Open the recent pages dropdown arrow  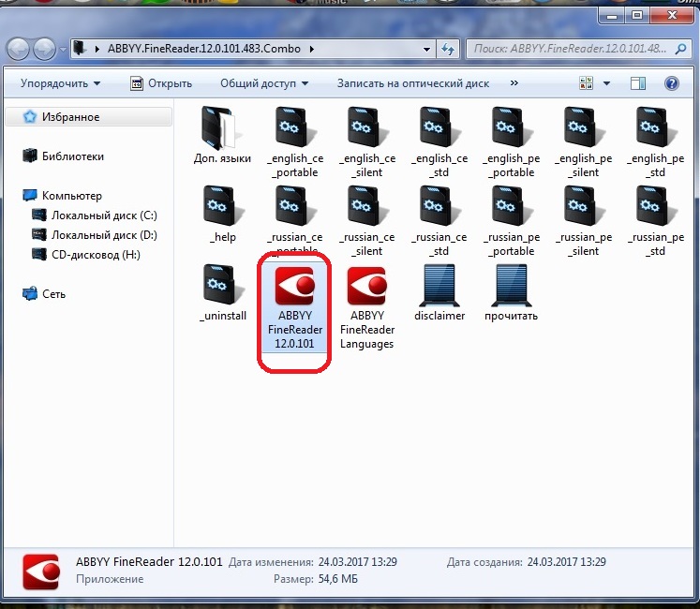(x=63, y=49)
